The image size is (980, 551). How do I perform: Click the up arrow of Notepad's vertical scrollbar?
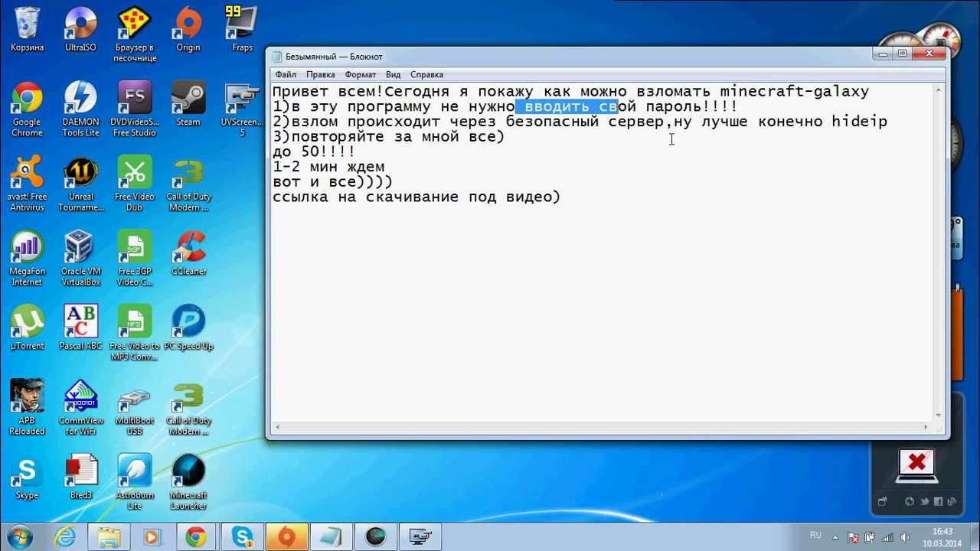[939, 90]
